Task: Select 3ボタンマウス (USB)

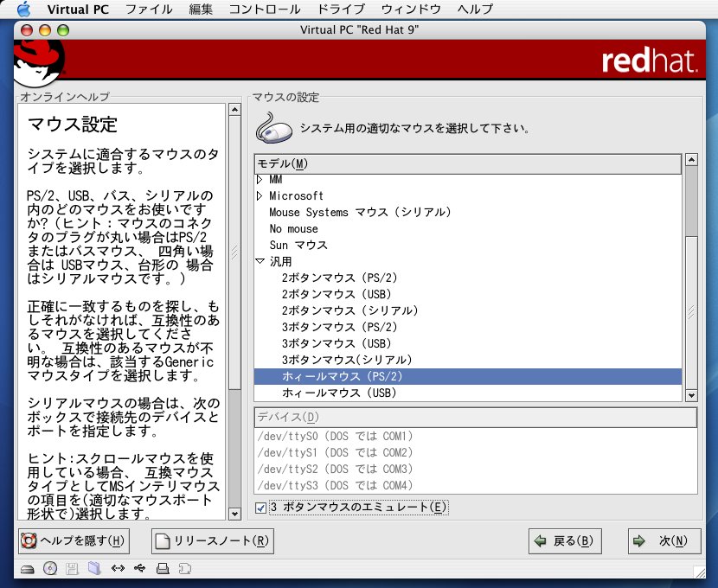Action: click(467, 343)
